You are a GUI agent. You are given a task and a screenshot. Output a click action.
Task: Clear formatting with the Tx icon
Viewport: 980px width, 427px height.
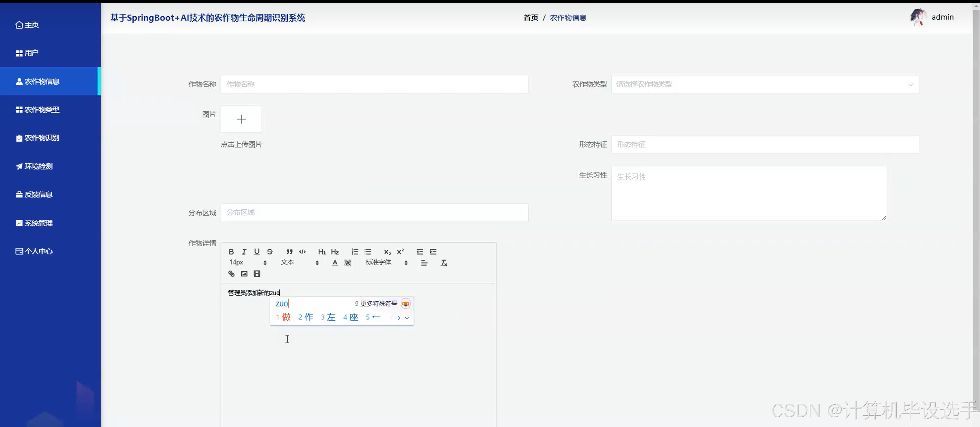click(443, 263)
